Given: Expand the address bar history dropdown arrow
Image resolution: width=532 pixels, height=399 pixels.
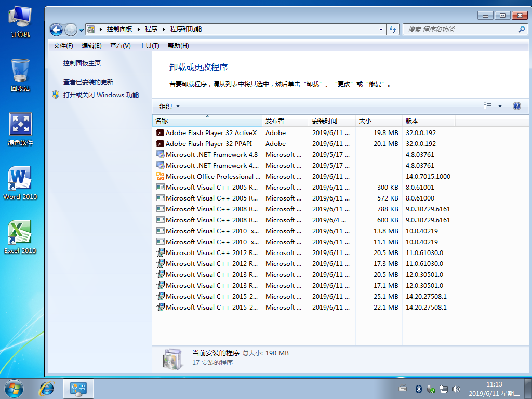Looking at the screenshot, I should [381, 30].
